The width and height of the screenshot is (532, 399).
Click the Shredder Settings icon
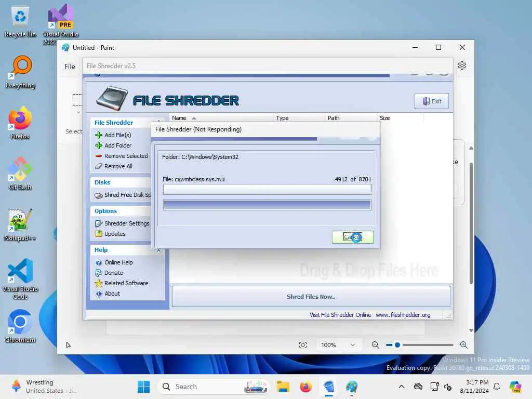tap(99, 223)
